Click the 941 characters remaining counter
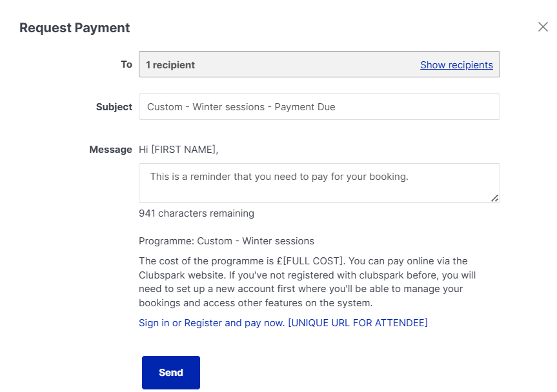 (x=196, y=213)
